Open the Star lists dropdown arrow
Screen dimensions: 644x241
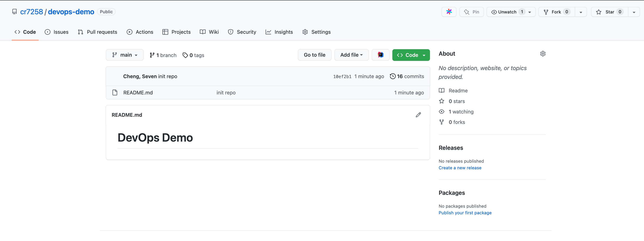(634, 12)
